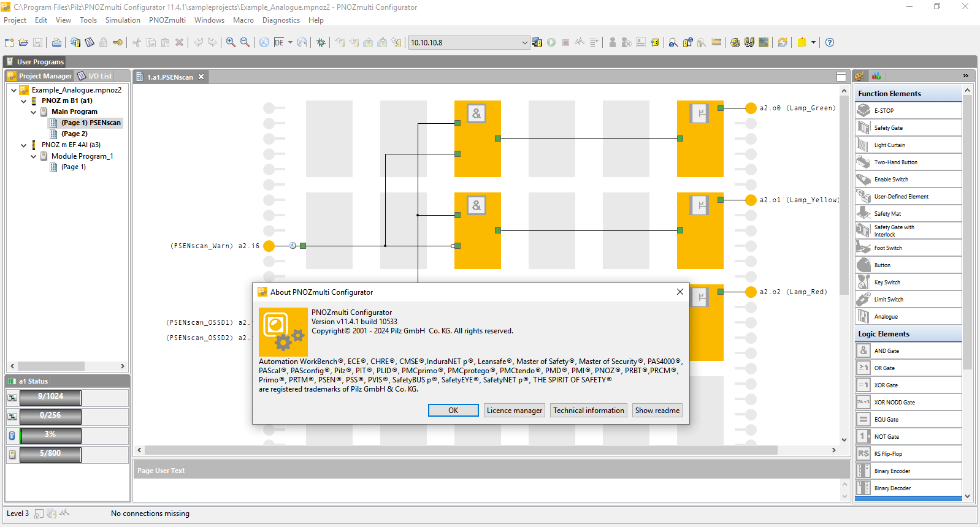Select the Light Curtain function element
Image resolution: width=980 pixels, height=527 pixels.
908,145
